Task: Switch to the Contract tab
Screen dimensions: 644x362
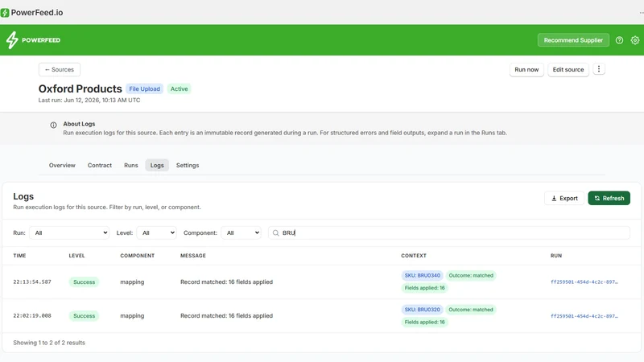Action: (99, 165)
